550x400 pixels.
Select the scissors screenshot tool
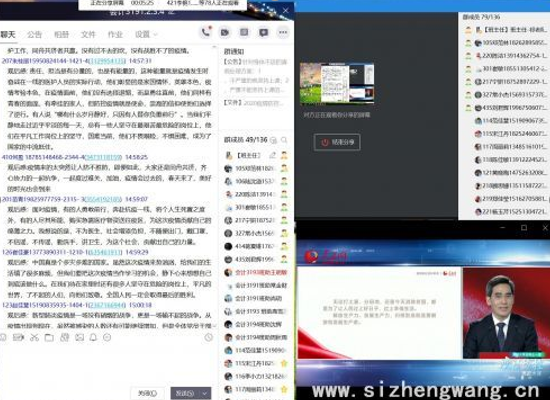34,337
